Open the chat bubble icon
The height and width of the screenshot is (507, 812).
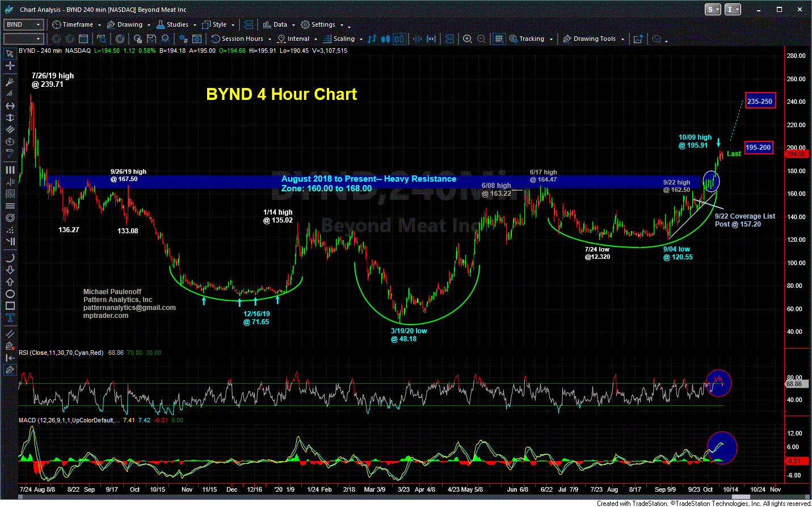(657, 39)
